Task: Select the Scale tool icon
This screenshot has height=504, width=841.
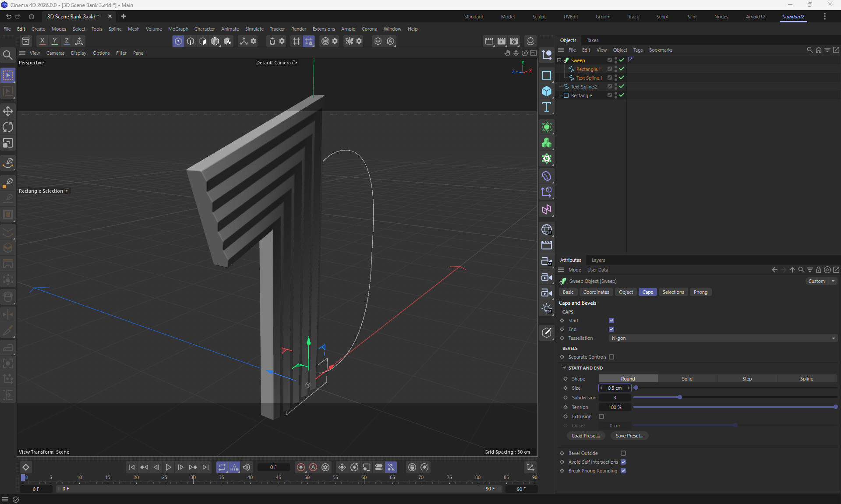Action: pyautogui.click(x=8, y=143)
